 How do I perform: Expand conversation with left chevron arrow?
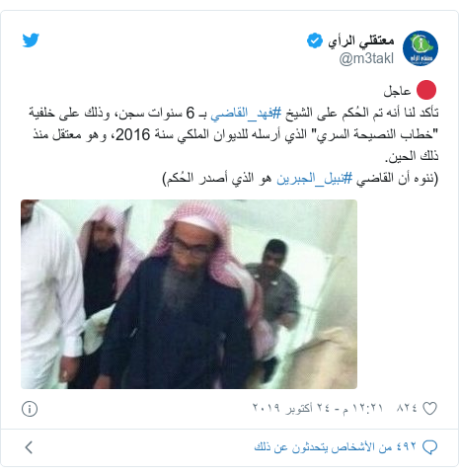(x=29, y=447)
